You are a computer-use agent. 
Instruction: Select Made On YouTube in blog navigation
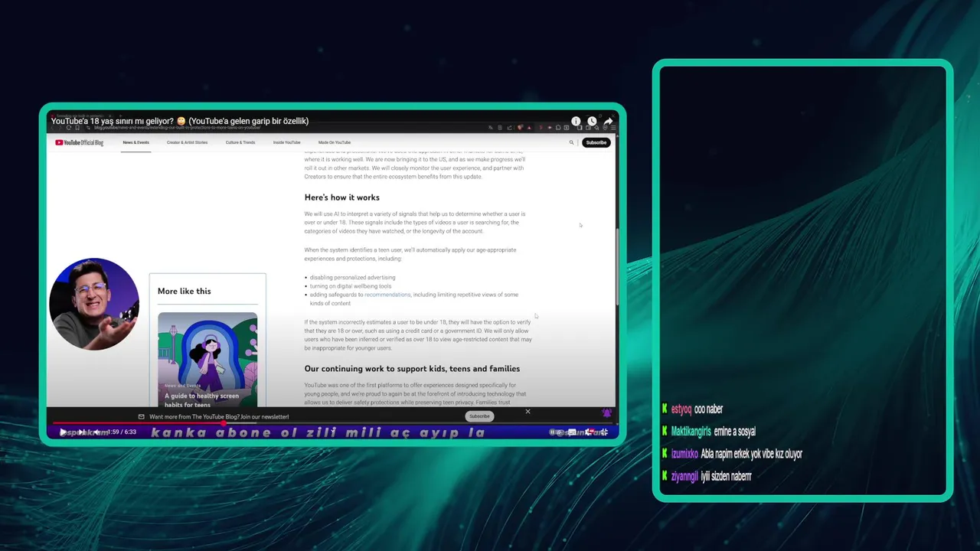pos(335,142)
